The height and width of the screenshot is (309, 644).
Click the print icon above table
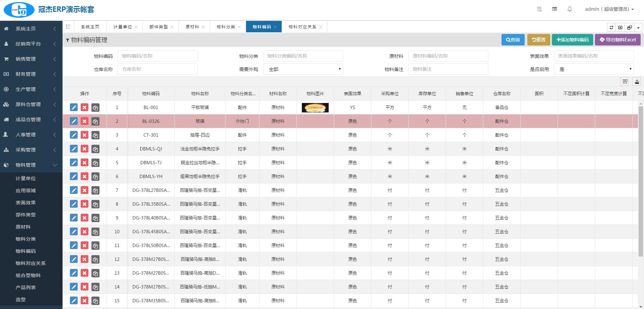point(637,81)
